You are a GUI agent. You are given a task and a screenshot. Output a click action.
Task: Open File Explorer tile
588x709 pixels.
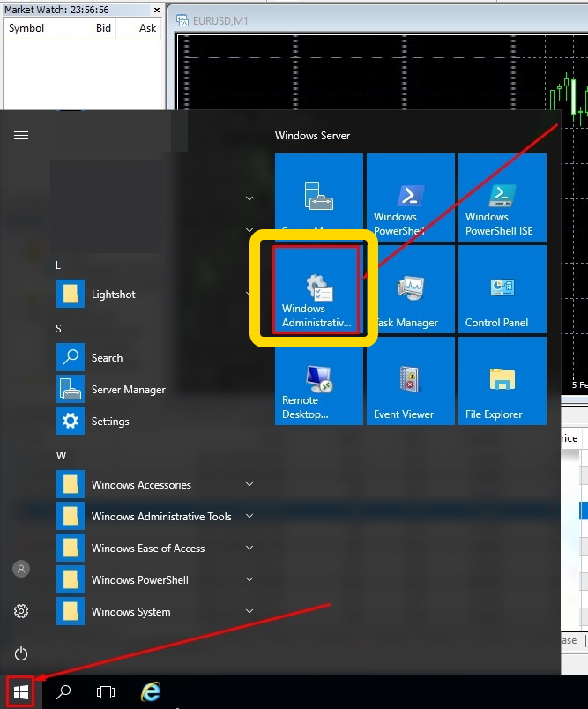coord(502,381)
